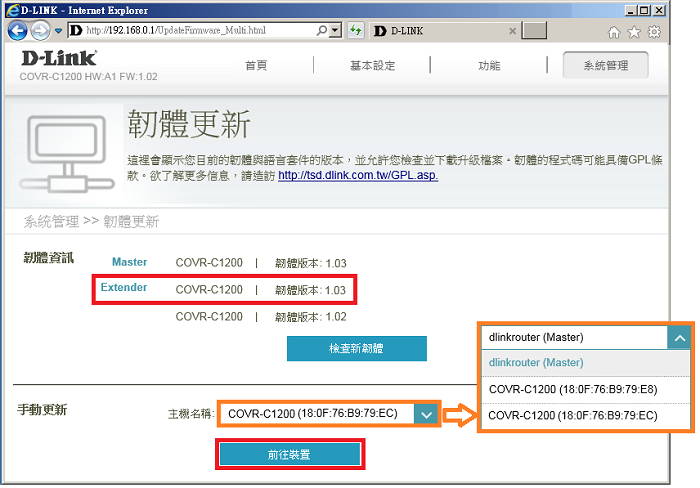Open the 基本設定 navigation menu
Screen dimensions: 700x488
[372, 65]
